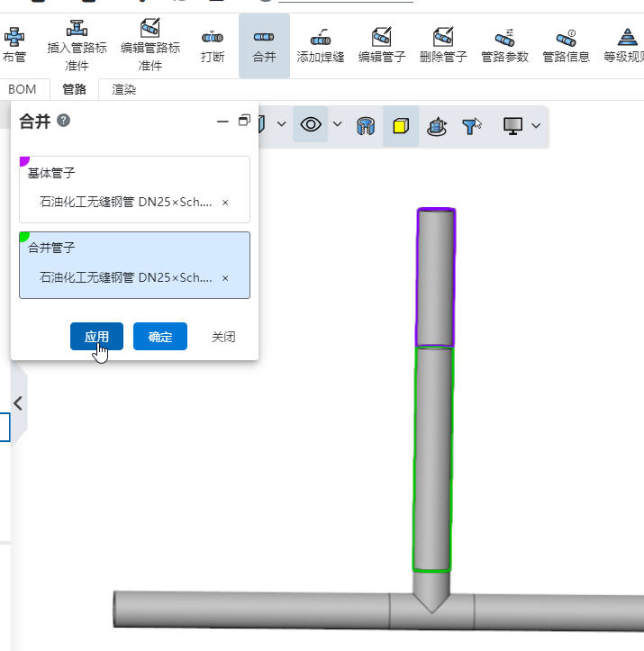Click the rotate view cube icon

[437, 126]
